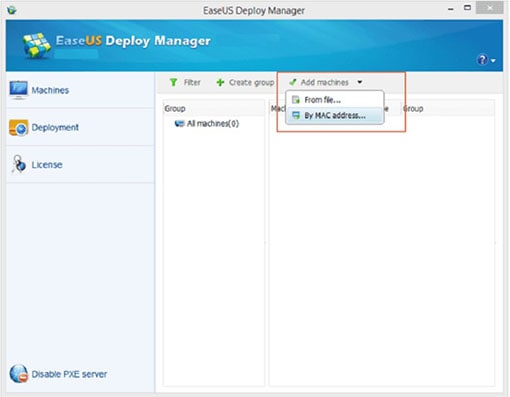Click the title bar application icon
This screenshot has width=510, height=397.
coord(12,10)
